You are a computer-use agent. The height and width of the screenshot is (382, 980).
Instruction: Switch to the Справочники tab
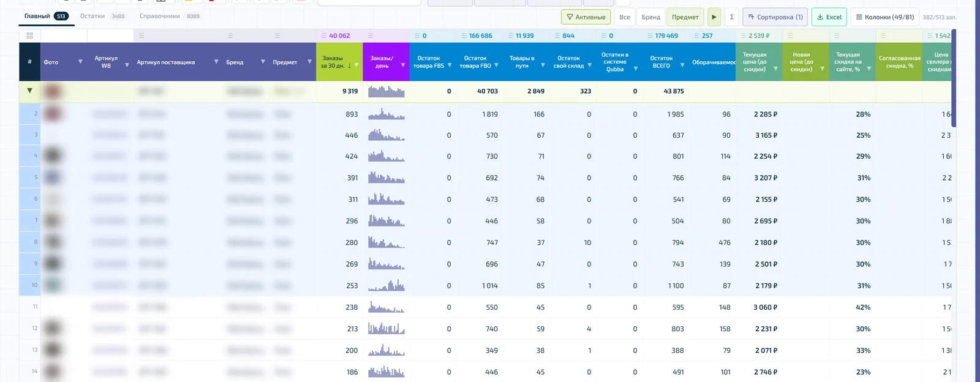169,17
